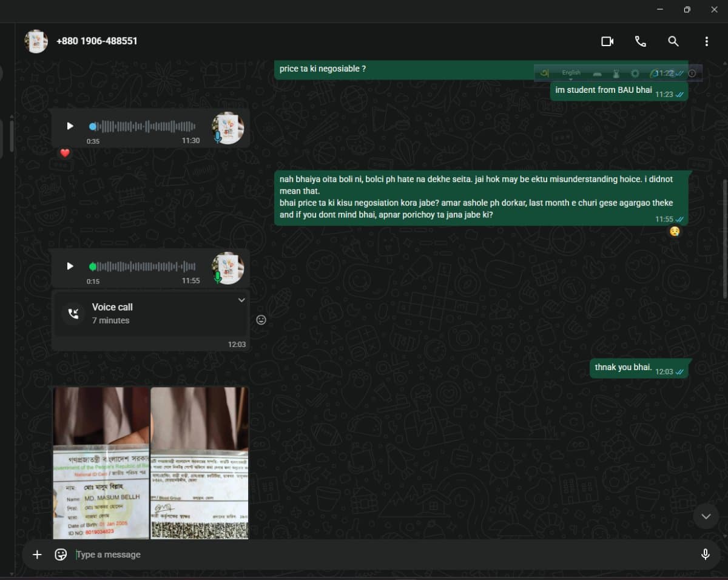This screenshot has width=728, height=580.
Task: Start a video call with the contact
Action: (607, 41)
